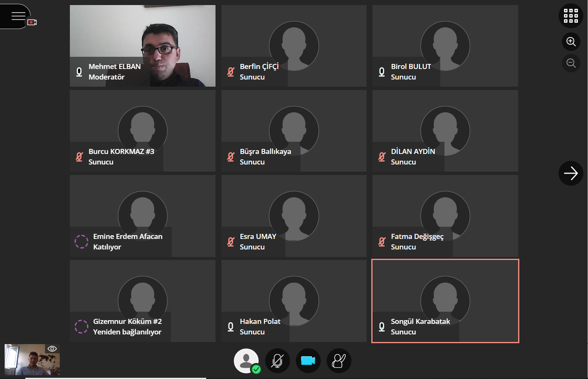Image resolution: width=588 pixels, height=379 pixels.
Task: Click Esra UMAY's avatar placeholder
Action: (x=294, y=216)
